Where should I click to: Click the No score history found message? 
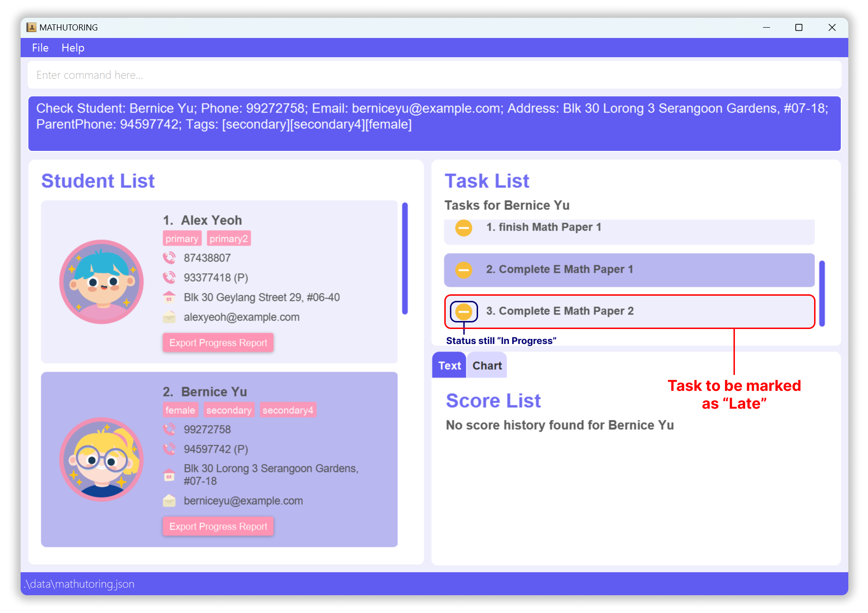point(560,425)
